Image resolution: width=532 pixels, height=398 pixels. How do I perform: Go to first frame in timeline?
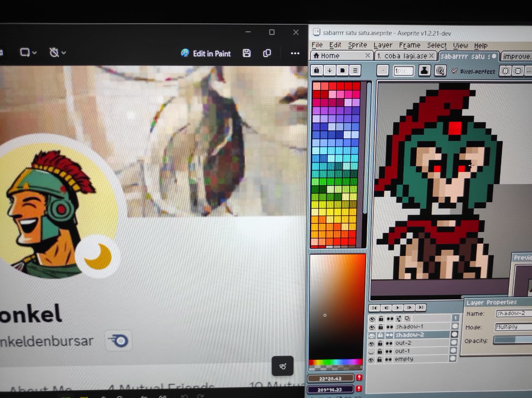(374, 308)
